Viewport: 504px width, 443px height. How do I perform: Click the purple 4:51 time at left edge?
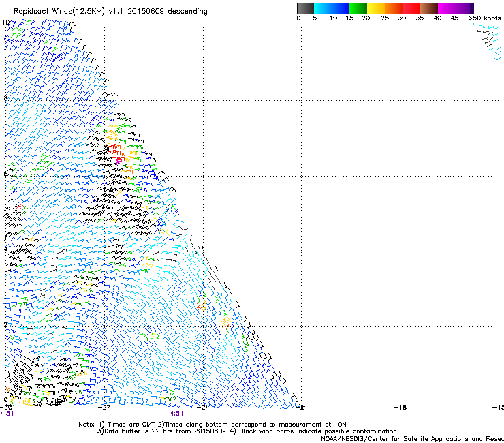[7, 414]
